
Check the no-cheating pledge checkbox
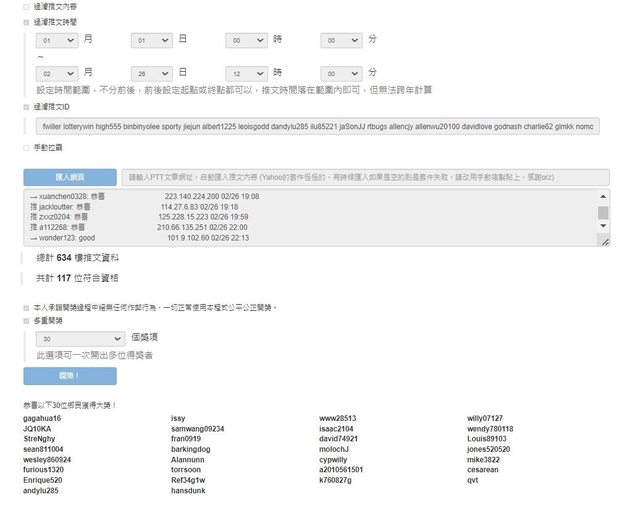(26, 308)
